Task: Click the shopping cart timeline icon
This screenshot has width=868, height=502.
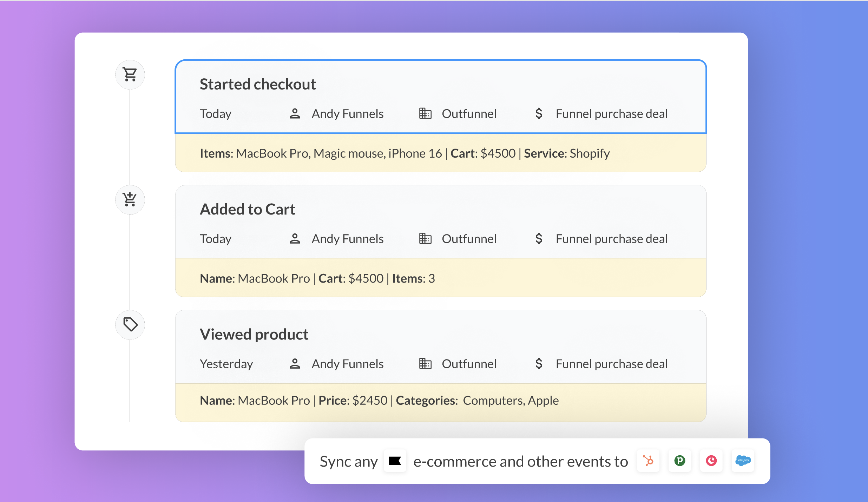Action: [130, 74]
